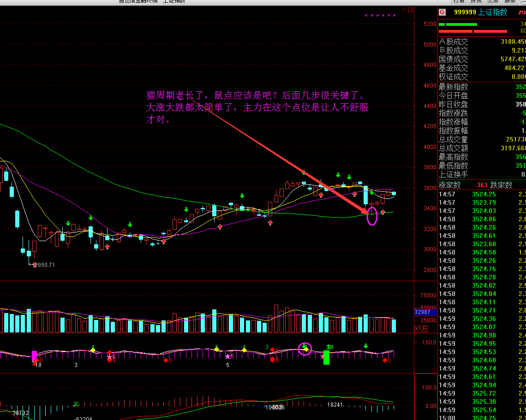Click the red diamond icon above chart
Screen dimensions: 526x420
[404, 10]
